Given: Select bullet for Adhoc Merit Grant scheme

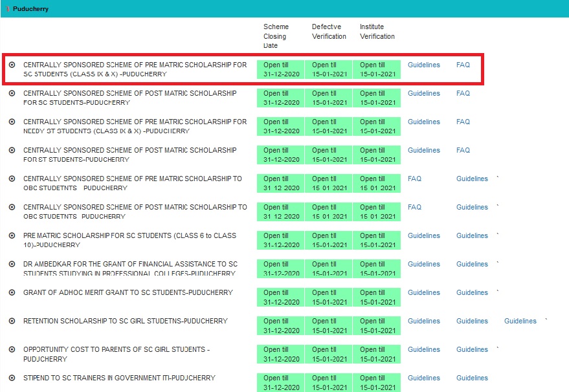Looking at the screenshot, I should click(x=12, y=292).
